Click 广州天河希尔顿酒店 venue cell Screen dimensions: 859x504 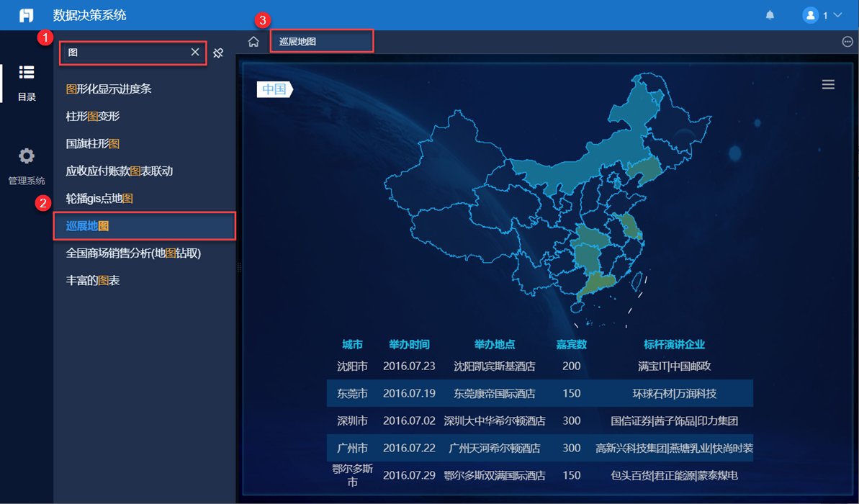(495, 448)
